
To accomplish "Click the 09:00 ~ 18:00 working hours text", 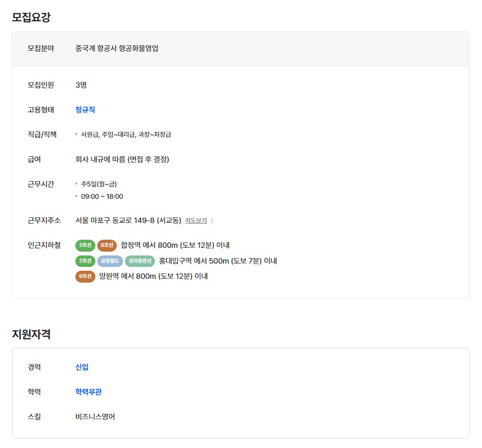I will tap(102, 196).
